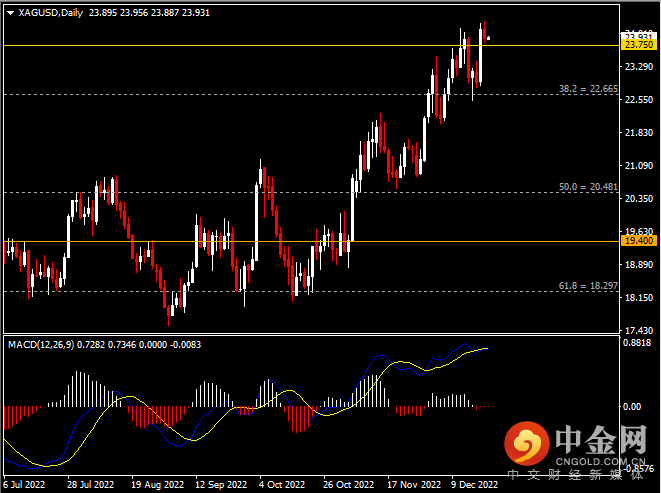This screenshot has width=661, height=493.
Task: Select the 23.750 price level tag
Action: [638, 45]
